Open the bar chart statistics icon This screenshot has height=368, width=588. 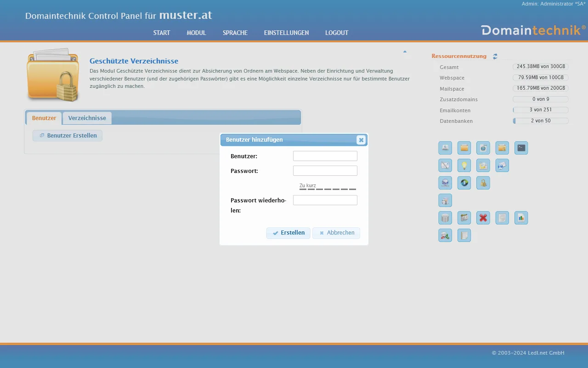click(521, 218)
